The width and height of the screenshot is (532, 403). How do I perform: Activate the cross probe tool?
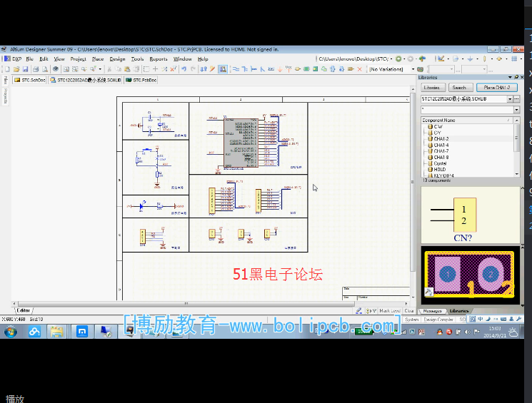pos(212,69)
